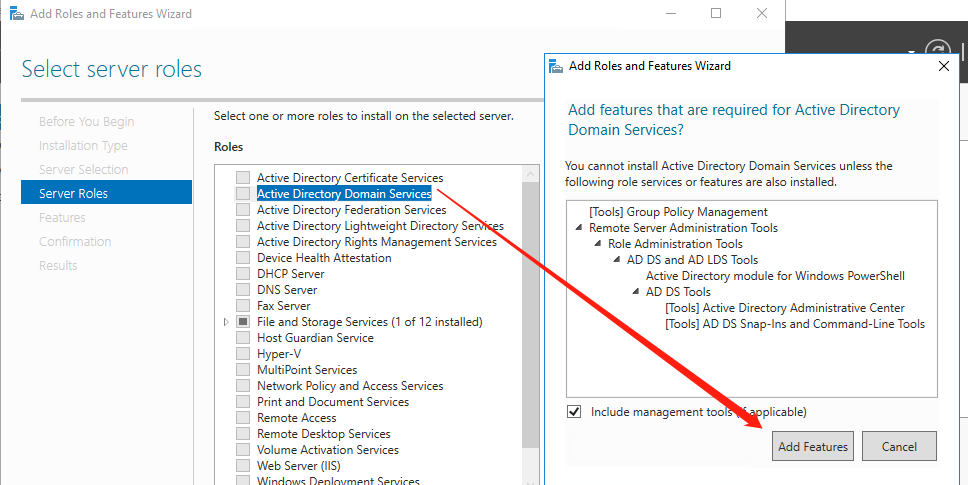Check Print and Document Services checkbox
The width and height of the screenshot is (968, 485).
tap(243, 402)
